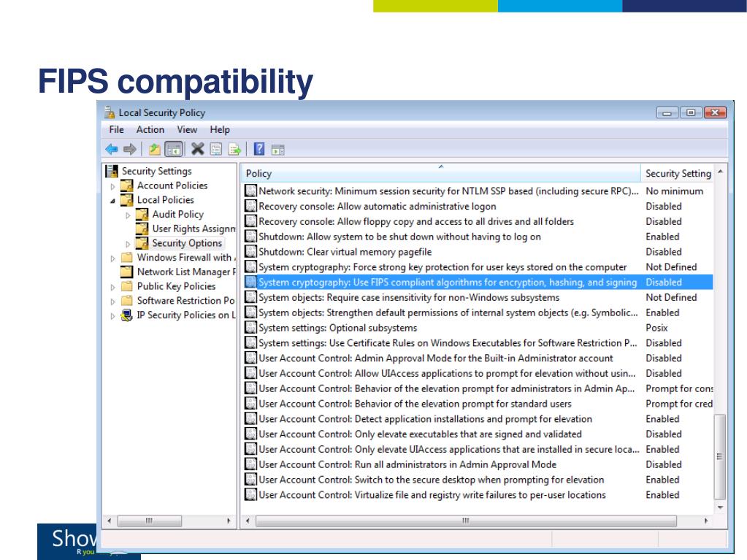Viewport: 747px width, 560px height.
Task: Click the Account Policies folder icon
Action: 127,185
